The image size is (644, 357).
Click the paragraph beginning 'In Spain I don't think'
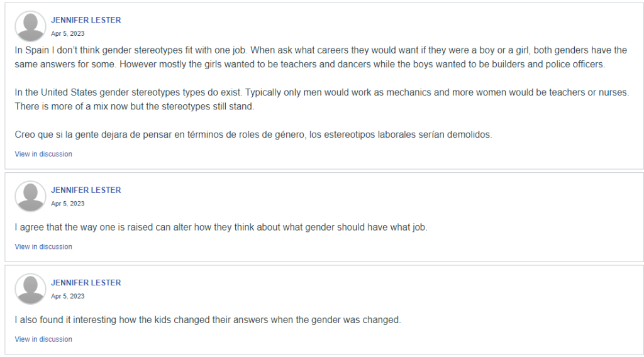[321, 57]
